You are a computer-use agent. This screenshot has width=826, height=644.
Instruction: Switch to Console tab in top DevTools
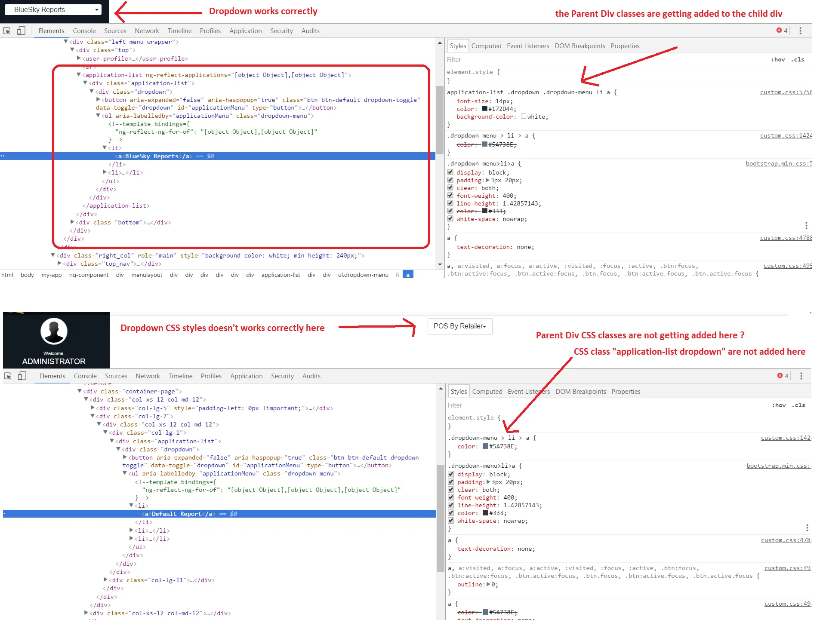tap(84, 31)
